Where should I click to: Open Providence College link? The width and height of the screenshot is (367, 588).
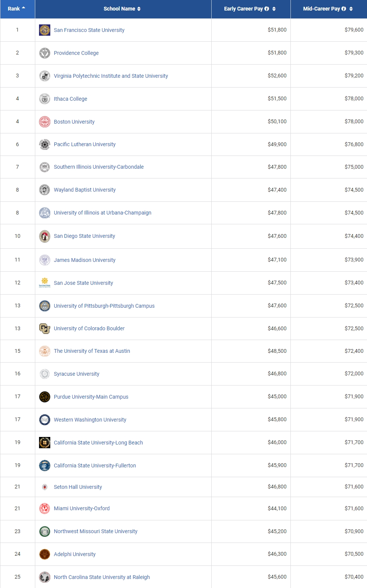(x=76, y=53)
